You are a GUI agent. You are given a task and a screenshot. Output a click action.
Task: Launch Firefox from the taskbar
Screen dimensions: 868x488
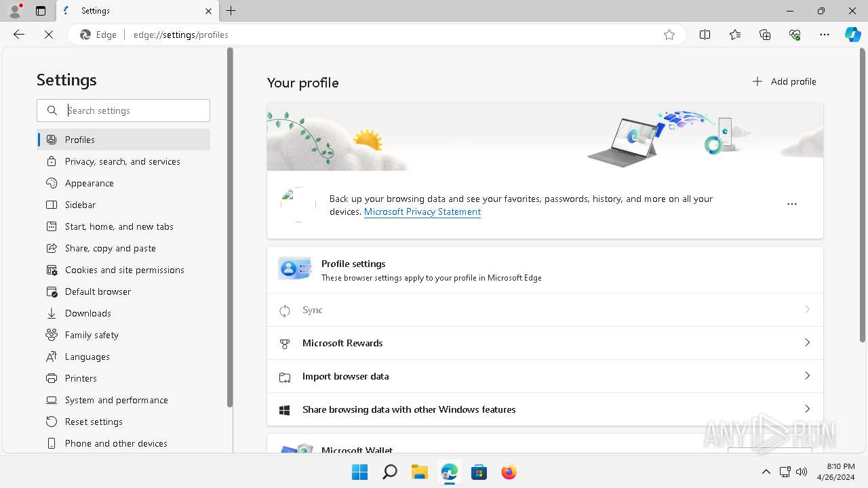pos(509,472)
